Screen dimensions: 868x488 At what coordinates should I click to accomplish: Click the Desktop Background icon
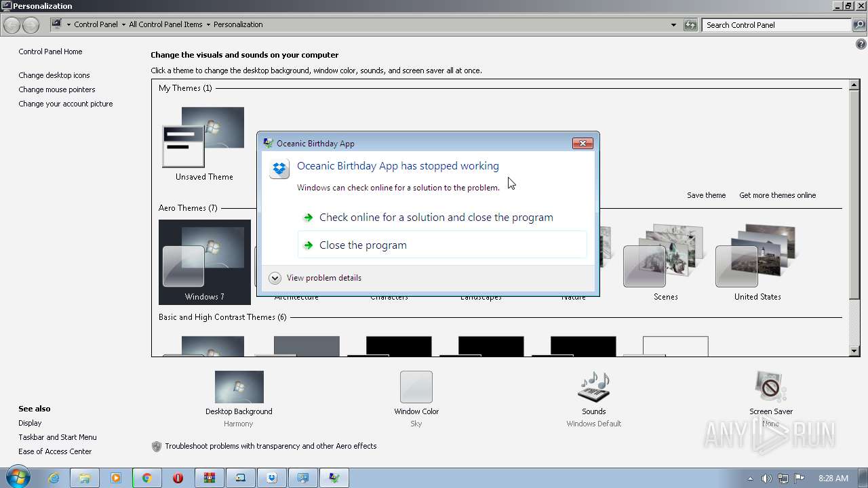[x=239, y=387]
